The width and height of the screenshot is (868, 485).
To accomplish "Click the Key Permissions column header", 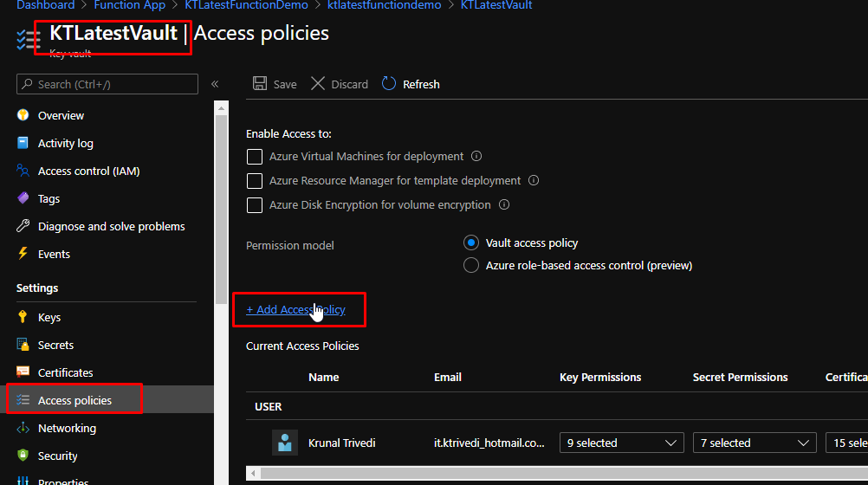I will point(600,377).
